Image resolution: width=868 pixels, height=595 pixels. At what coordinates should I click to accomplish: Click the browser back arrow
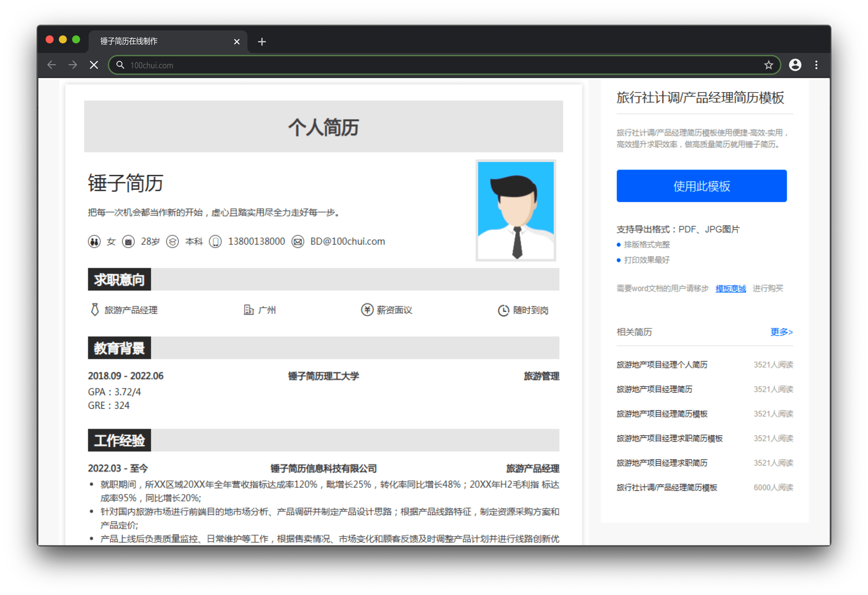pos(52,65)
